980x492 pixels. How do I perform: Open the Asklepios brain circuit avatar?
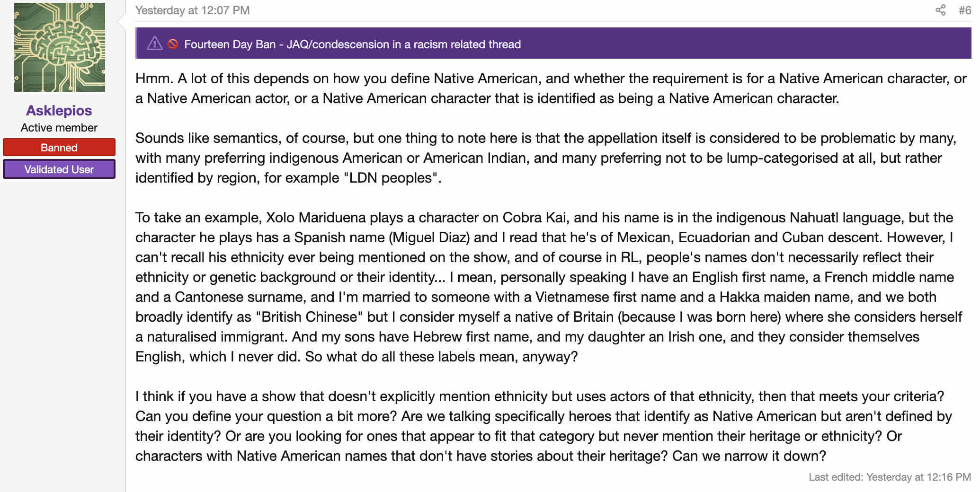pyautogui.click(x=60, y=47)
